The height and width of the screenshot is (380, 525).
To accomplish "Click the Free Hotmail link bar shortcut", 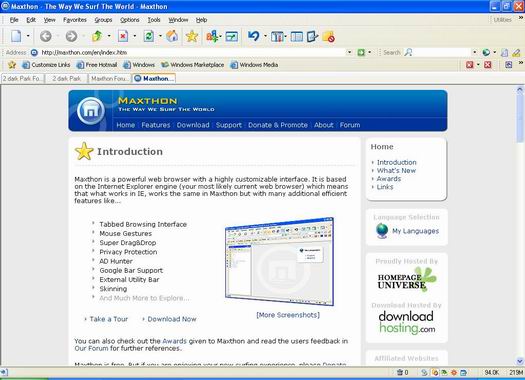I will [x=97, y=65].
